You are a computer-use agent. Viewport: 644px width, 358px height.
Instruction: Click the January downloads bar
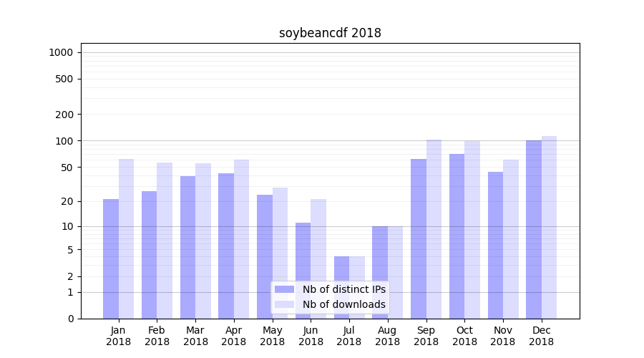(126, 238)
